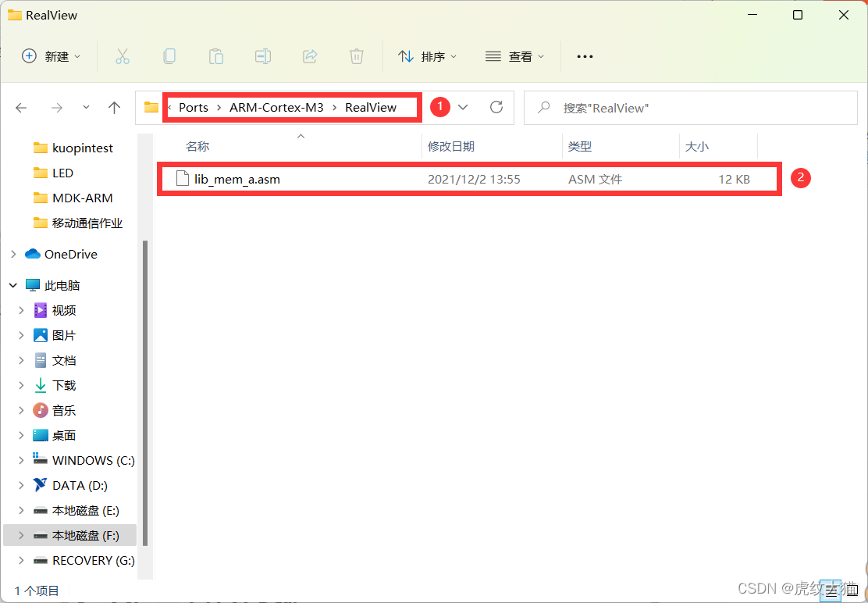
Task: Expand the RECOVERY (G:) node
Action: point(21,560)
